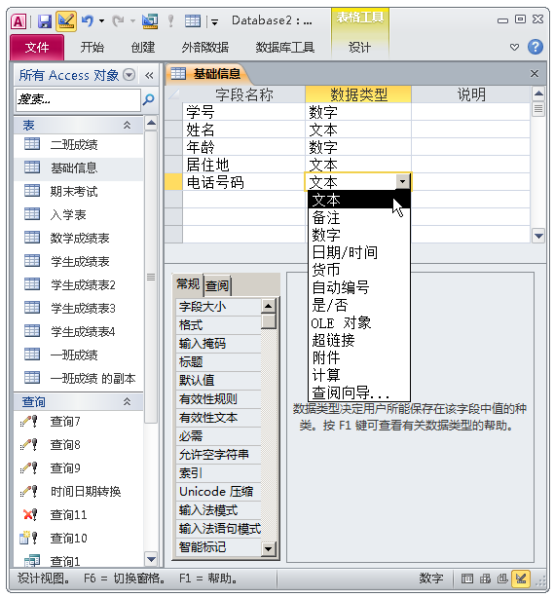The width and height of the screenshot is (554, 597).
Task: Collapse the navigation pane with double chevron
Action: point(149,75)
